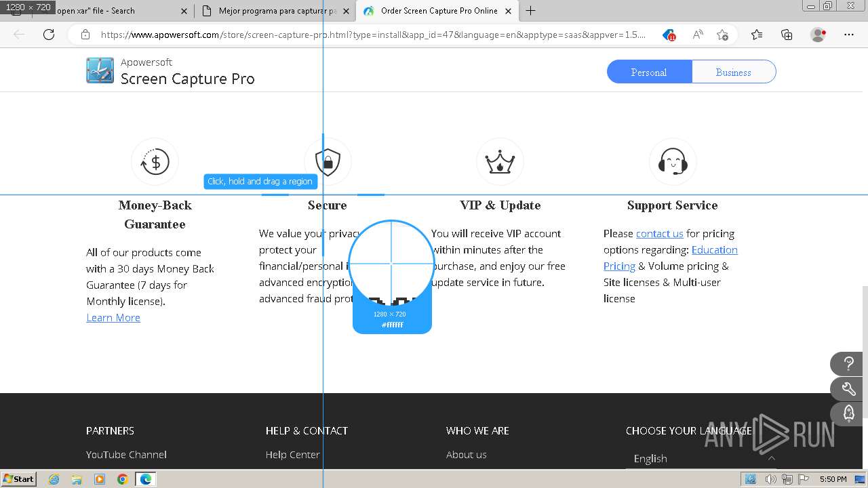868x488 pixels.
Task: Launch Windows Media Player from taskbar
Action: [100, 479]
